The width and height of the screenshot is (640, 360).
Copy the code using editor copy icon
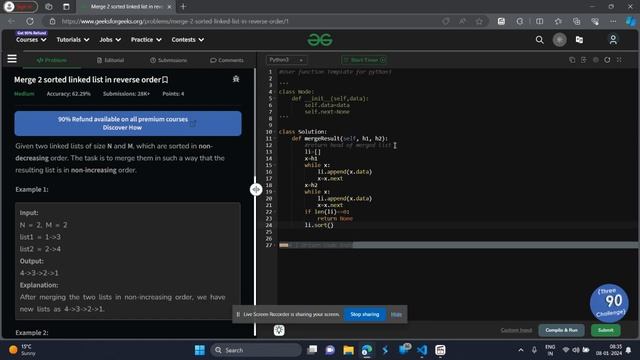point(572,60)
